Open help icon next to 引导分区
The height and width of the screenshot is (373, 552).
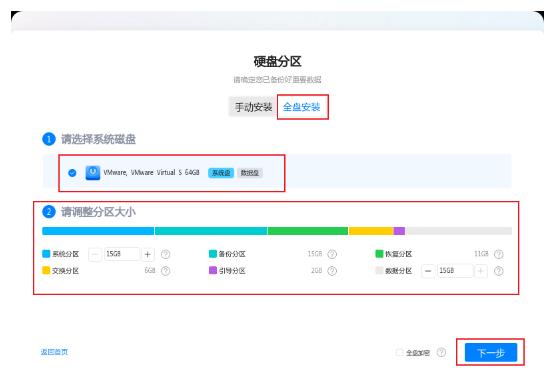click(x=332, y=271)
